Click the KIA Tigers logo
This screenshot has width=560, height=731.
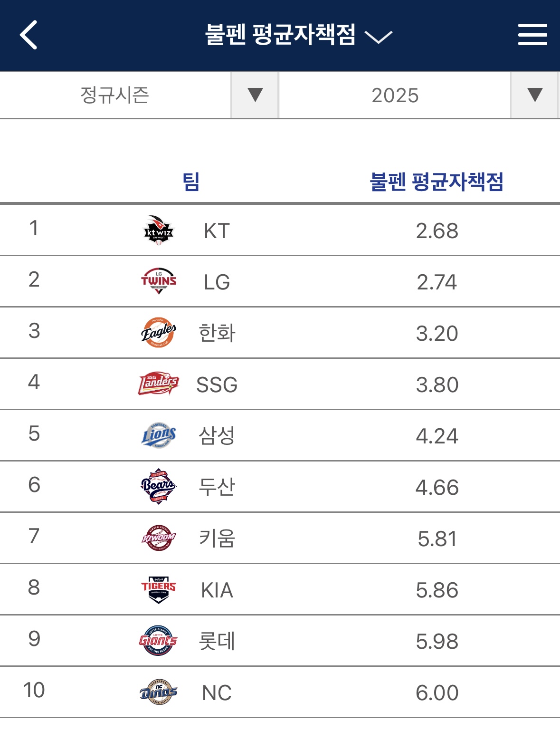point(159,589)
